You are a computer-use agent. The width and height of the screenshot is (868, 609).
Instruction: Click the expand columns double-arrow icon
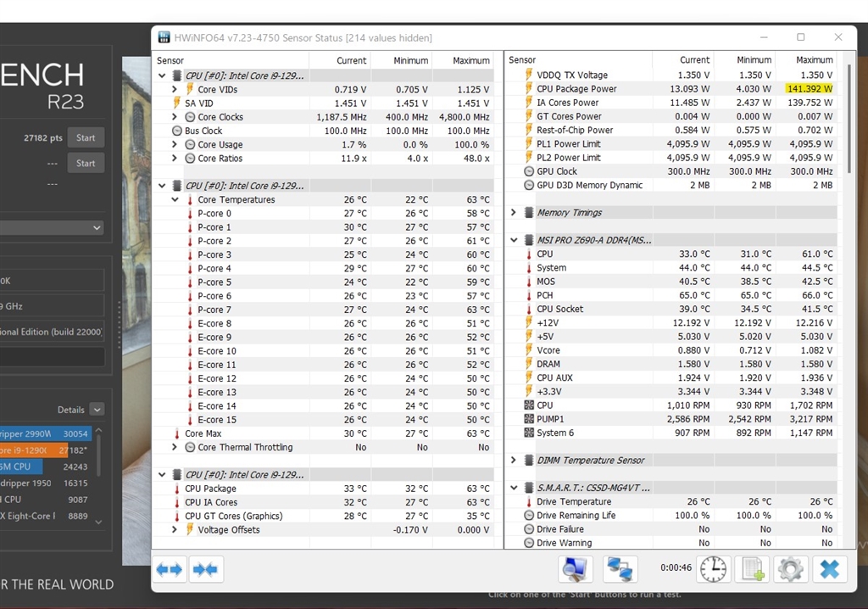click(170, 569)
